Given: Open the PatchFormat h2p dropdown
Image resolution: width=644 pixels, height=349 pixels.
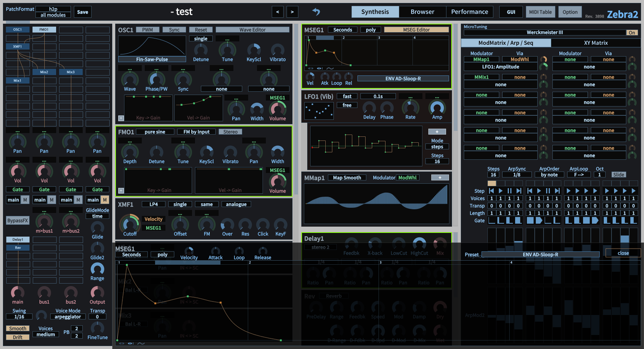Looking at the screenshot, I should point(53,9).
